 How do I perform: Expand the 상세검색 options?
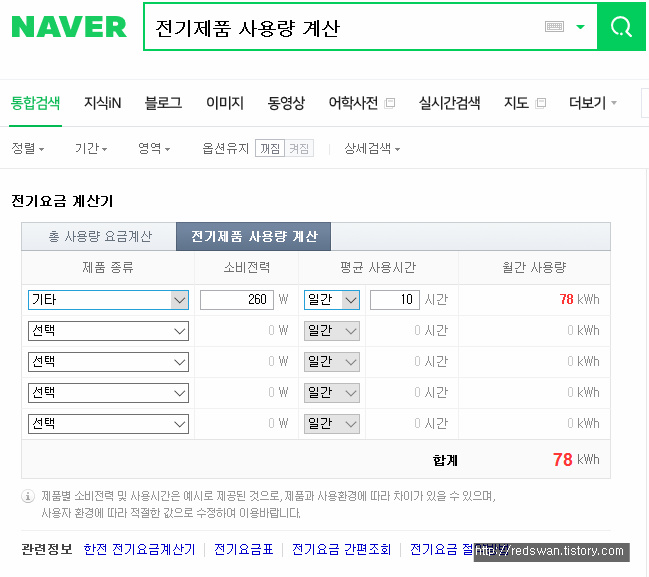[372, 148]
